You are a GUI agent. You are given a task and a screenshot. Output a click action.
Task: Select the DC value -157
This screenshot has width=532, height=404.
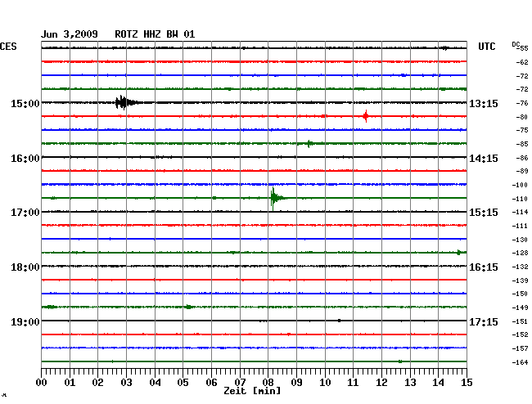(520, 348)
